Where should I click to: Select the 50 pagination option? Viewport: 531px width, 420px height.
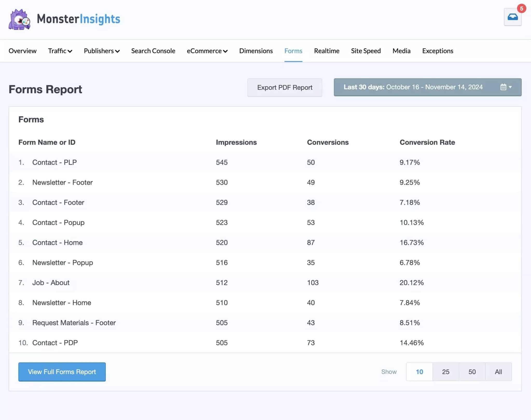point(472,371)
